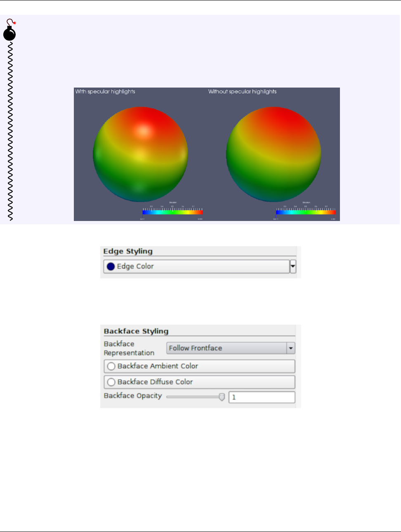This screenshot has width=401, height=532.
Task: Click the Backface Opacity slider handle
Action: click(x=222, y=397)
